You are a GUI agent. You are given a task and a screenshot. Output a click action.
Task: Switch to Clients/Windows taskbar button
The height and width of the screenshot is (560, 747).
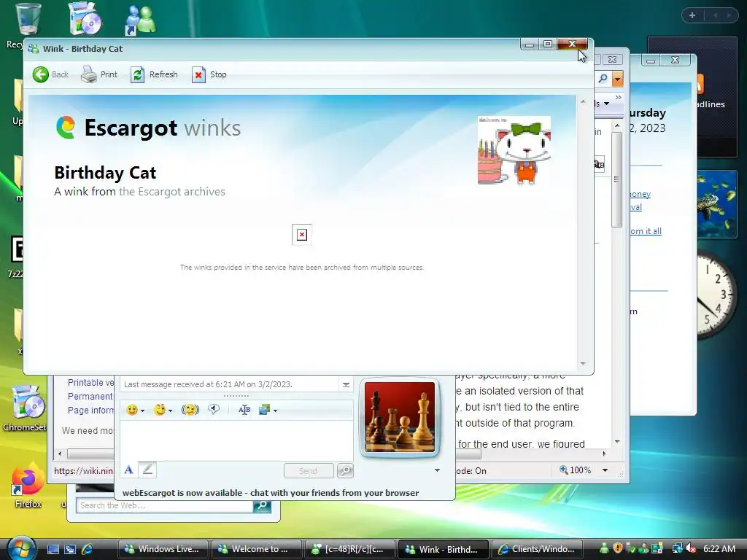536,549
